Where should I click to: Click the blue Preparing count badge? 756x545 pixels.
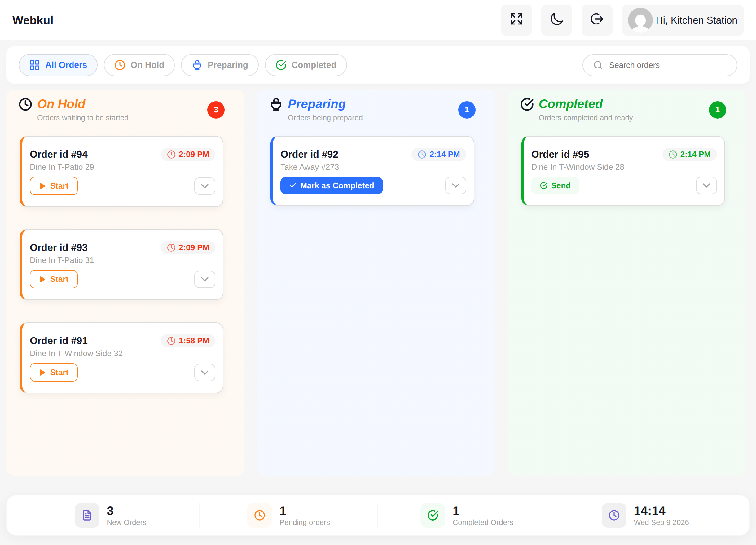pos(467,110)
